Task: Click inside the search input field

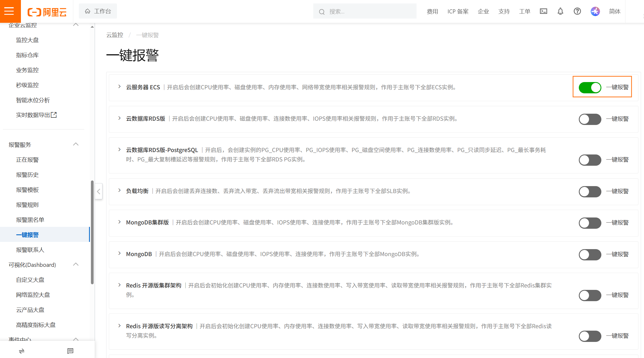Action: (362, 11)
